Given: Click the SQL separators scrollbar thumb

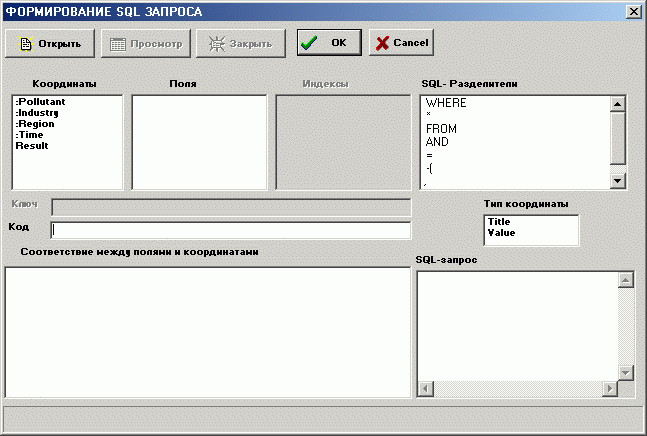Looking at the screenshot, I should (617, 138).
